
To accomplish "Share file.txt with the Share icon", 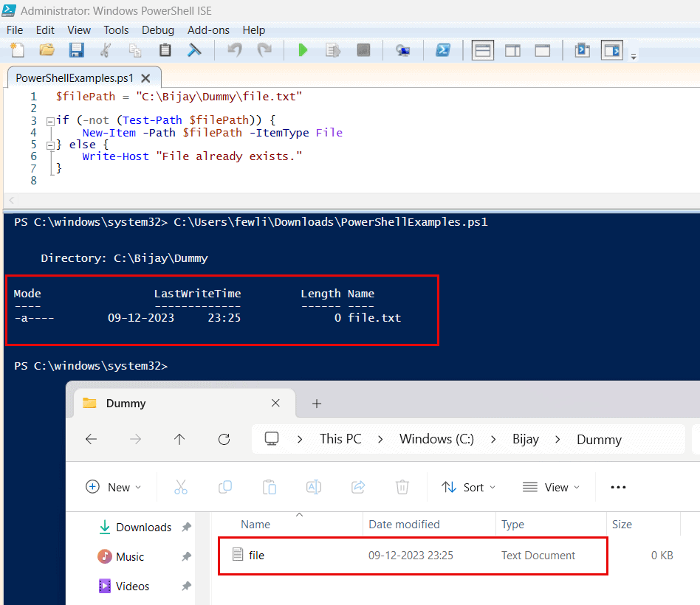I will click(357, 487).
